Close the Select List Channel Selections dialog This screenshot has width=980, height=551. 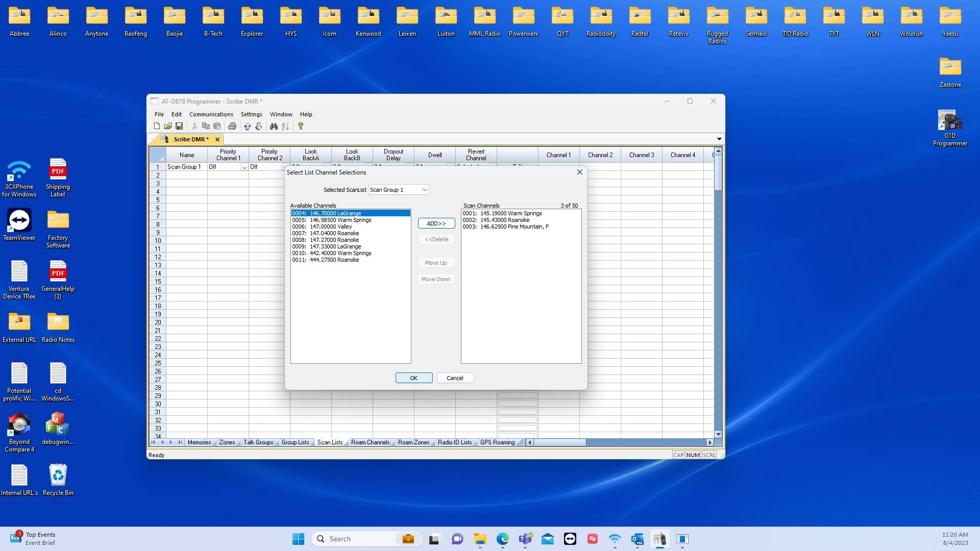click(579, 172)
